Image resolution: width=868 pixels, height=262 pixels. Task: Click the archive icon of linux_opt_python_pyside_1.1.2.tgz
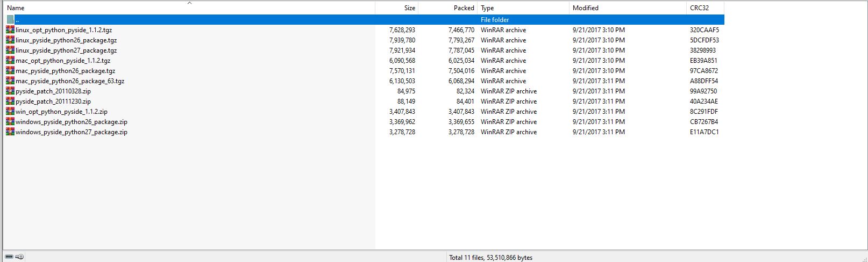(x=10, y=30)
